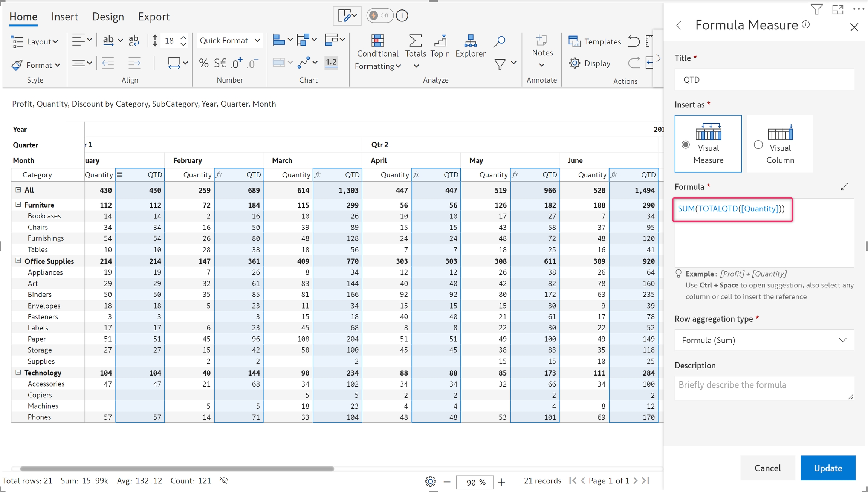Click the Notes annotation icon
868x492 pixels.
point(542,41)
